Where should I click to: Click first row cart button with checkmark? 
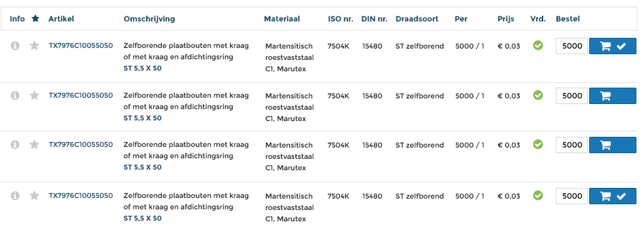click(612, 46)
